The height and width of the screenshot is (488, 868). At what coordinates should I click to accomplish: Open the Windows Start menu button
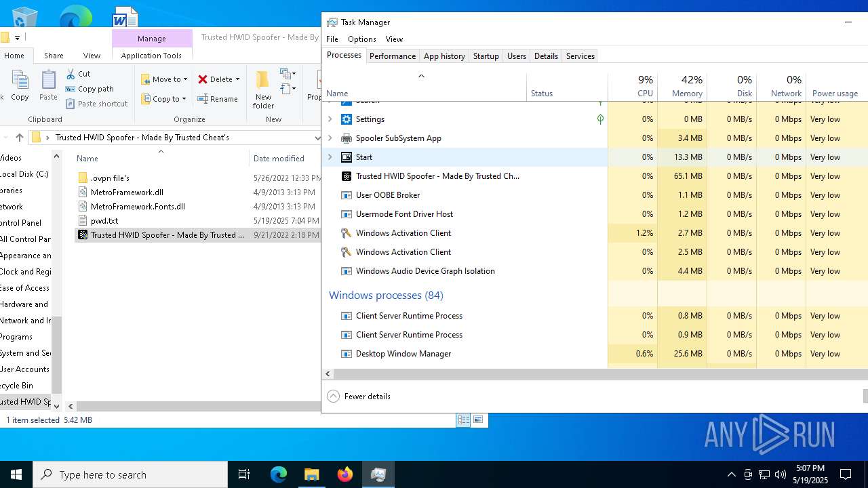click(x=16, y=474)
